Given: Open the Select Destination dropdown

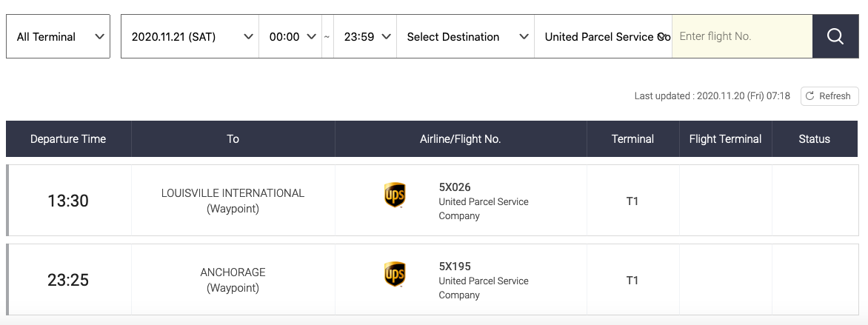Looking at the screenshot, I should 466,36.
